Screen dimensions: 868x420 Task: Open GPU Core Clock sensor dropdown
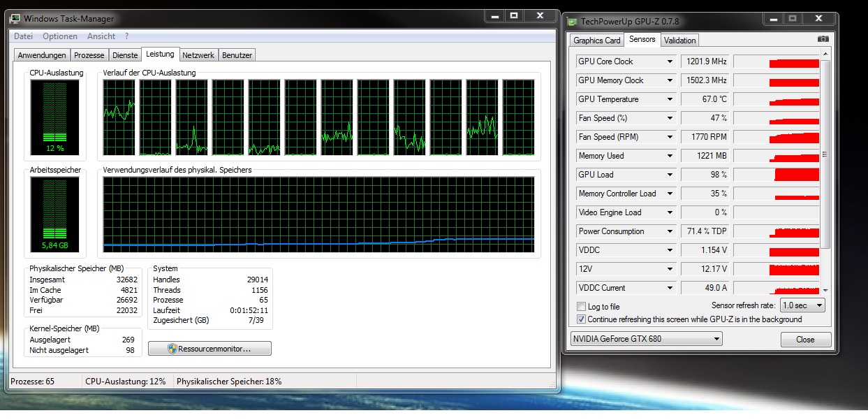tap(670, 61)
